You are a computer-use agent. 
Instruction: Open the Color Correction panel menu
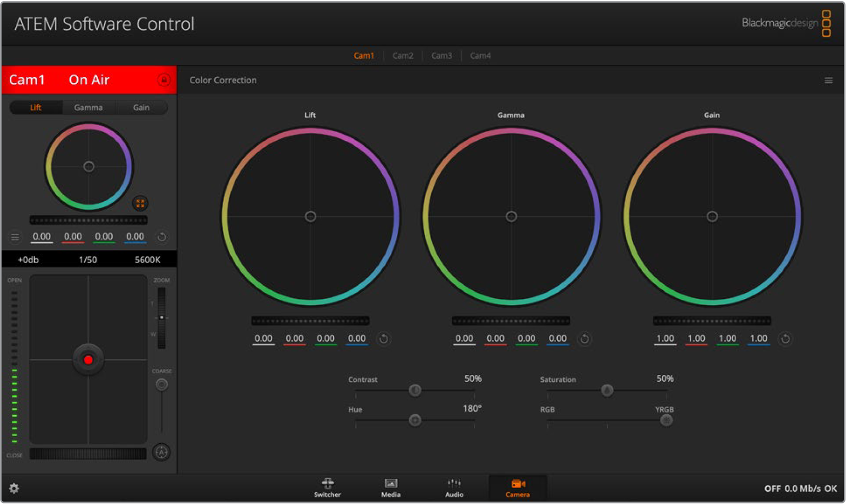(828, 81)
